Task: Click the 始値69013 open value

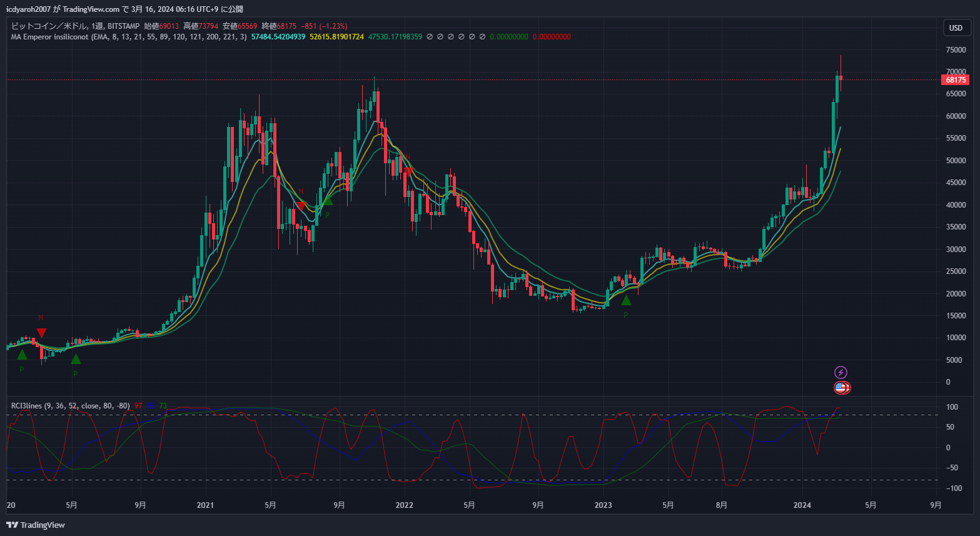Action: tap(161, 26)
